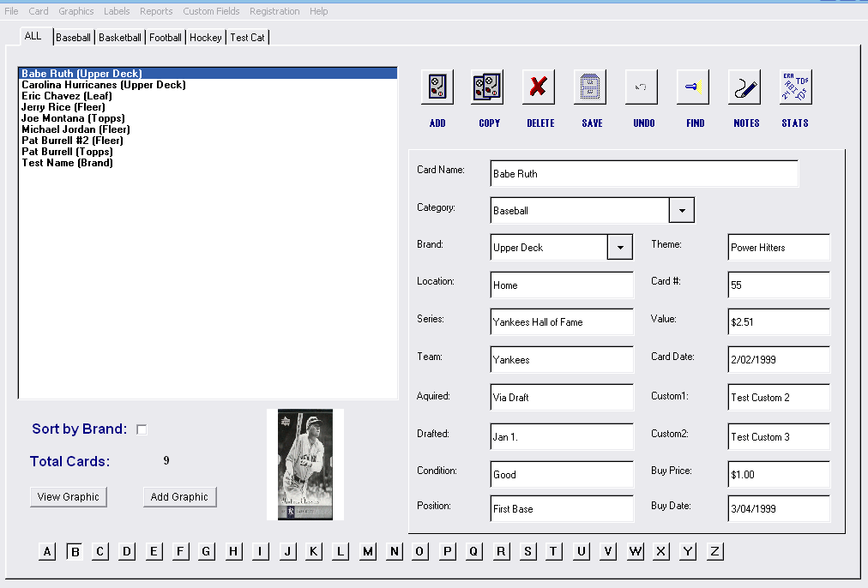Screen dimensions: 868x588
Task: Toggle the letter B filter button
Action: point(75,551)
